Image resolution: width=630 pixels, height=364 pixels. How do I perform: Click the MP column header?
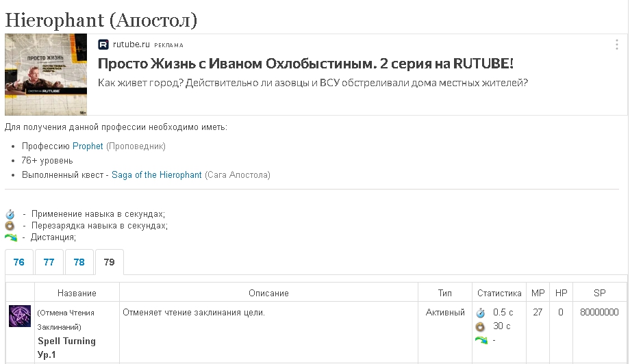coord(538,294)
